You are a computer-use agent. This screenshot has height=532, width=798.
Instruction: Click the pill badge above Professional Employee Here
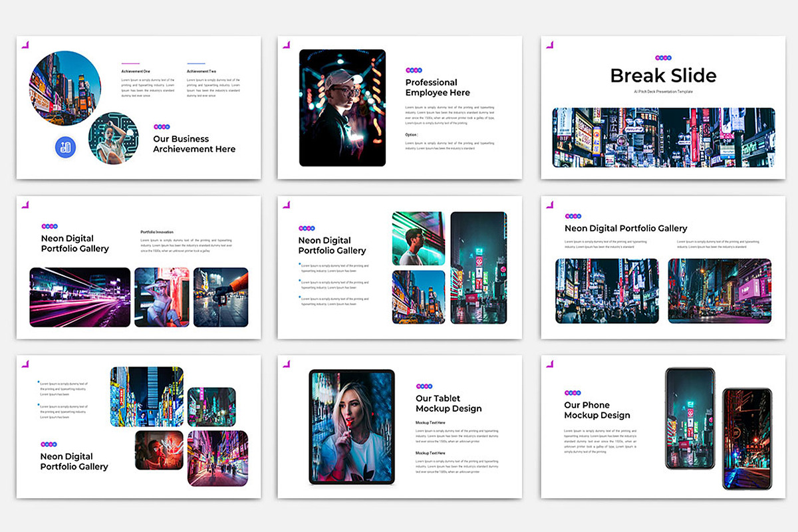414,70
